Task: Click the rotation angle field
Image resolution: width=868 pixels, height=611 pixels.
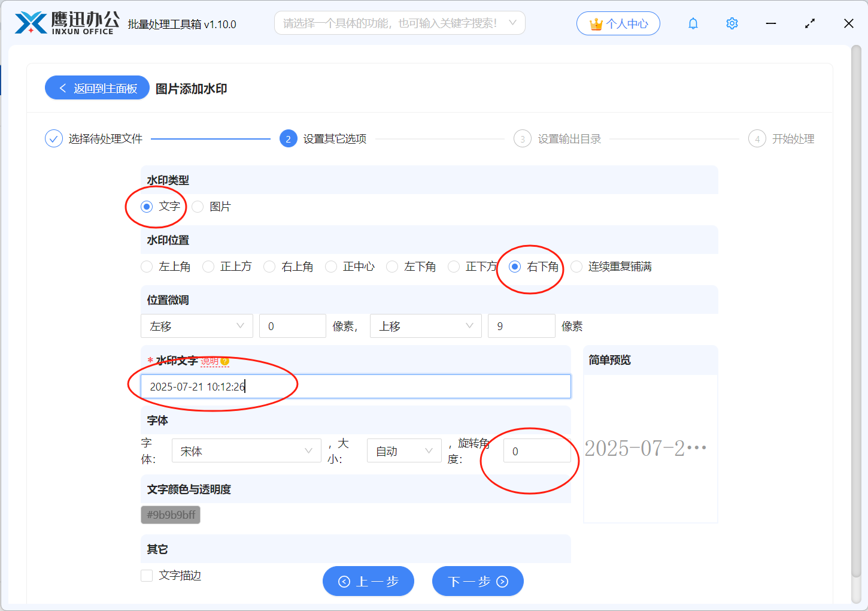Action: (537, 450)
